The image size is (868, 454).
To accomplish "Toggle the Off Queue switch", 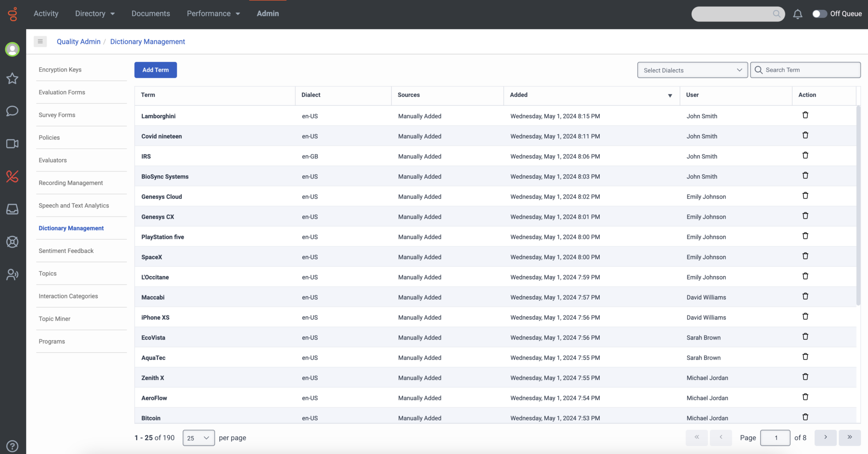I will tap(820, 14).
